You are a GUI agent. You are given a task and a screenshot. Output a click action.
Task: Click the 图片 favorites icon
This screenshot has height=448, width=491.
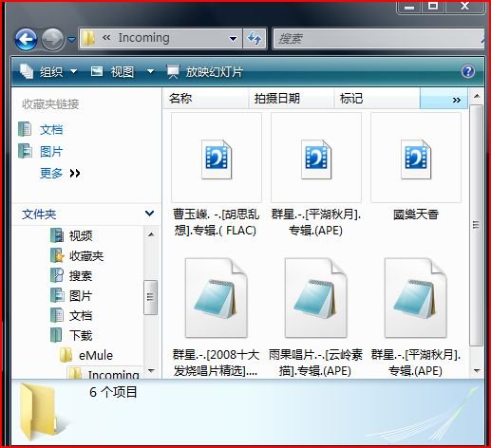25,151
